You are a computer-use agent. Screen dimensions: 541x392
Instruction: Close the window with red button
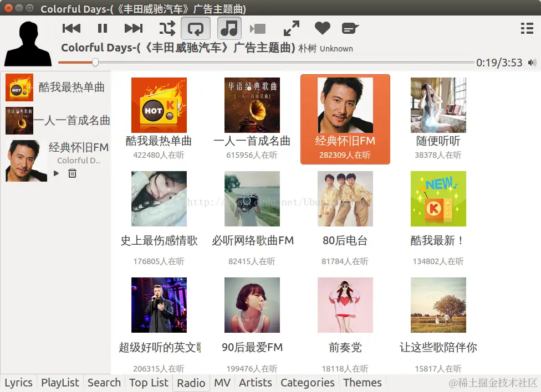[x=8, y=8]
